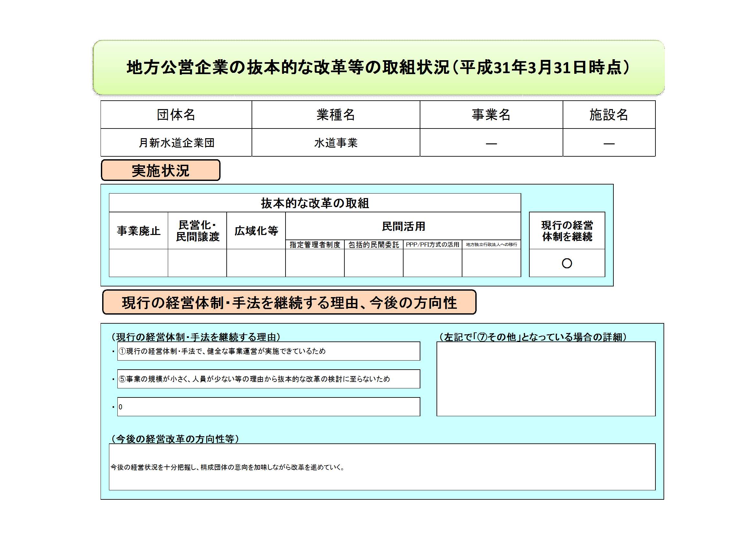Select the 民営化・民間譲渡 column header
Screen dimensions: 756x535
197,231
